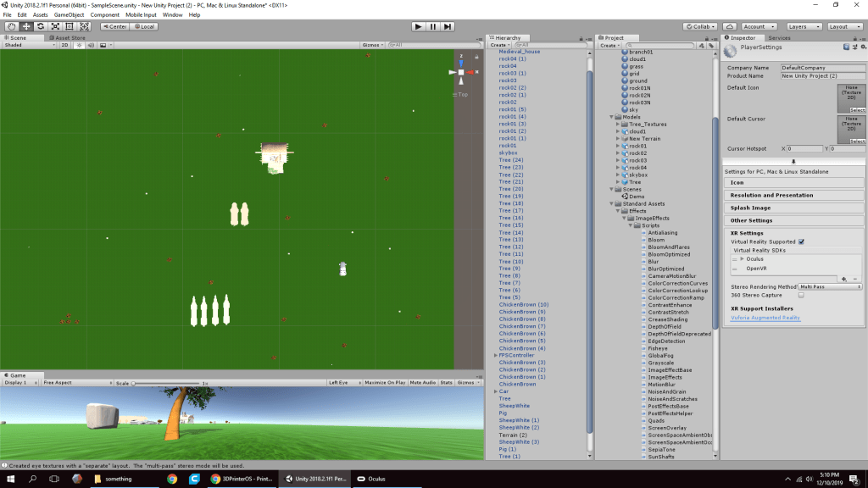This screenshot has width=868, height=488.
Task: Open the Stereo Rendering Method dropdown
Action: 830,287
